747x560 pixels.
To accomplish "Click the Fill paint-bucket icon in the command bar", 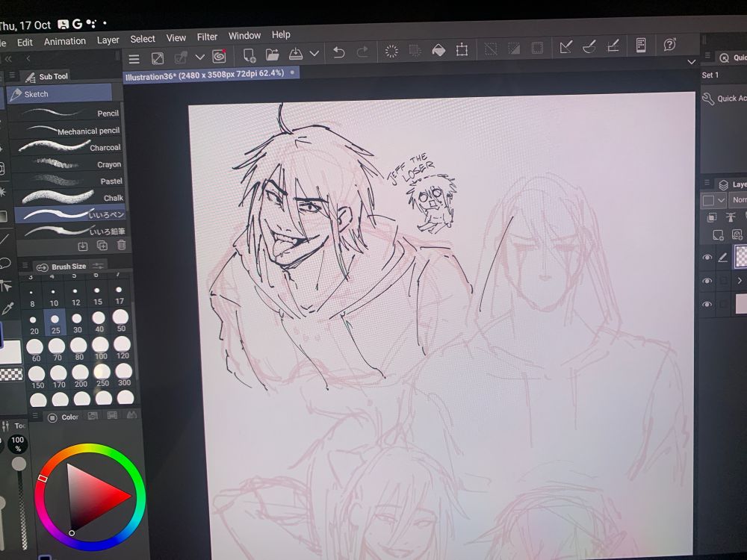I will 438,50.
